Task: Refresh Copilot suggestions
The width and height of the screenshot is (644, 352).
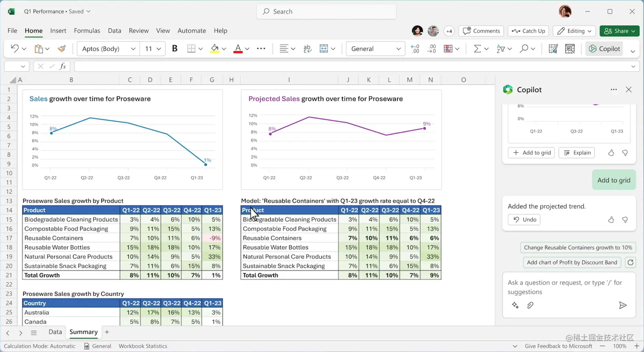Action: tap(630, 263)
